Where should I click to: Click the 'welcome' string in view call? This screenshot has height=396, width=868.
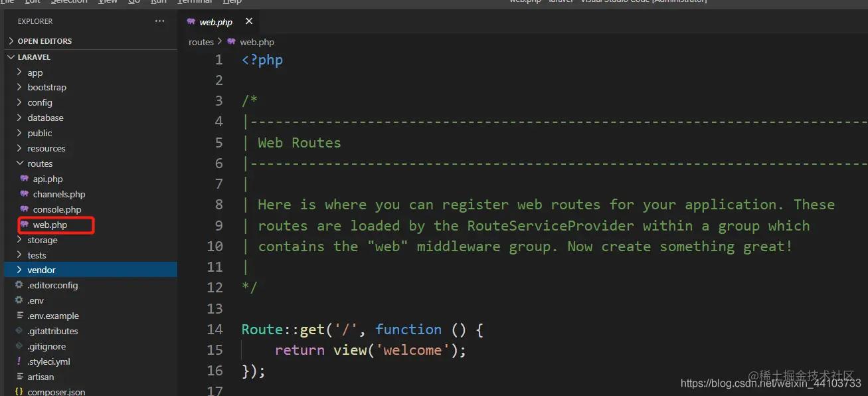[x=412, y=350]
